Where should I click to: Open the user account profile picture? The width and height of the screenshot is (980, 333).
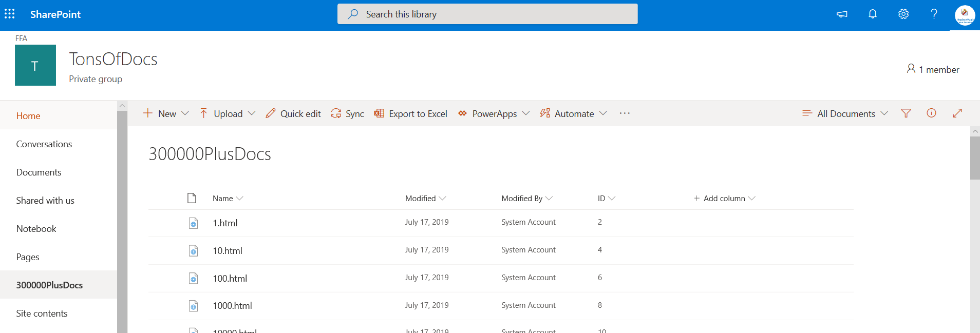[x=964, y=15]
